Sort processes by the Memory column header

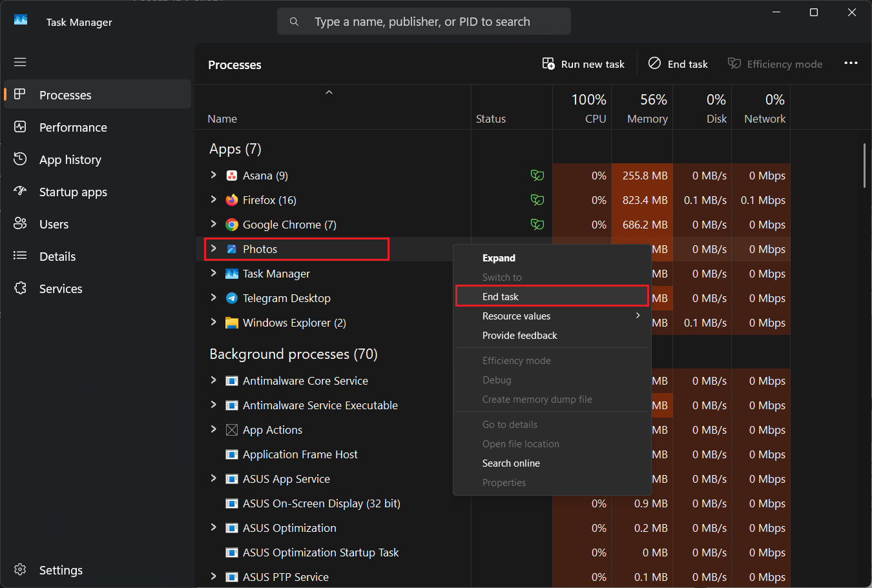coord(646,108)
